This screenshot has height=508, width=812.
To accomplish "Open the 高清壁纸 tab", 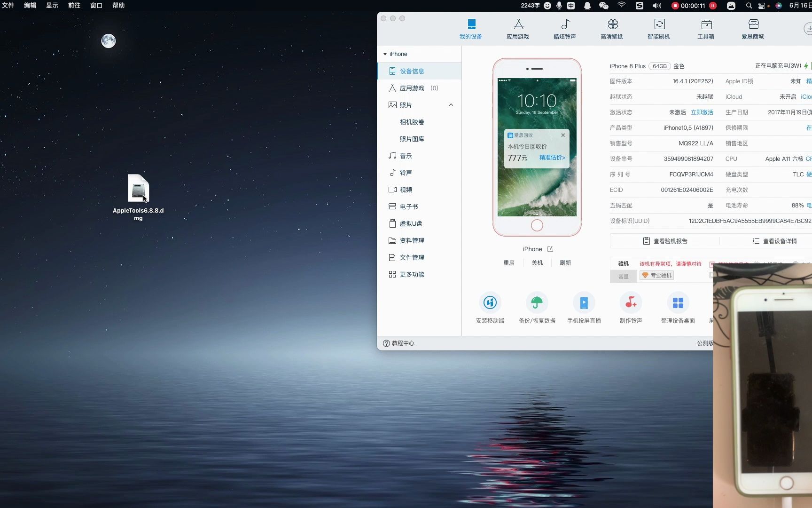I will pyautogui.click(x=612, y=29).
